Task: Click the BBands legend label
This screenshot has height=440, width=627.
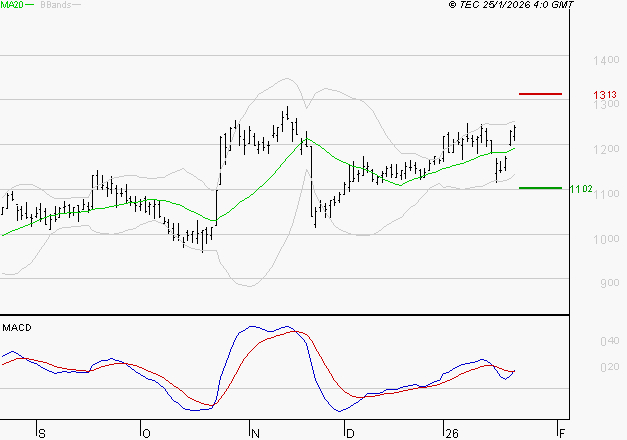Action: pos(56,5)
